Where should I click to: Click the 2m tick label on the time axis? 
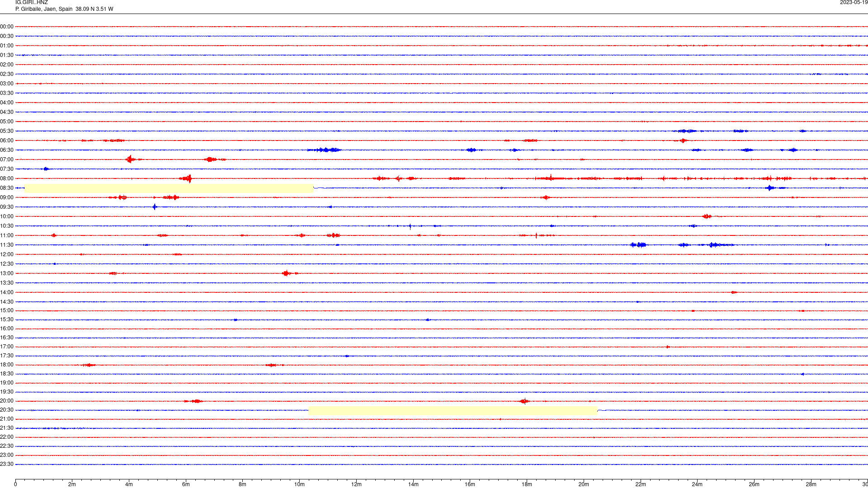point(72,484)
